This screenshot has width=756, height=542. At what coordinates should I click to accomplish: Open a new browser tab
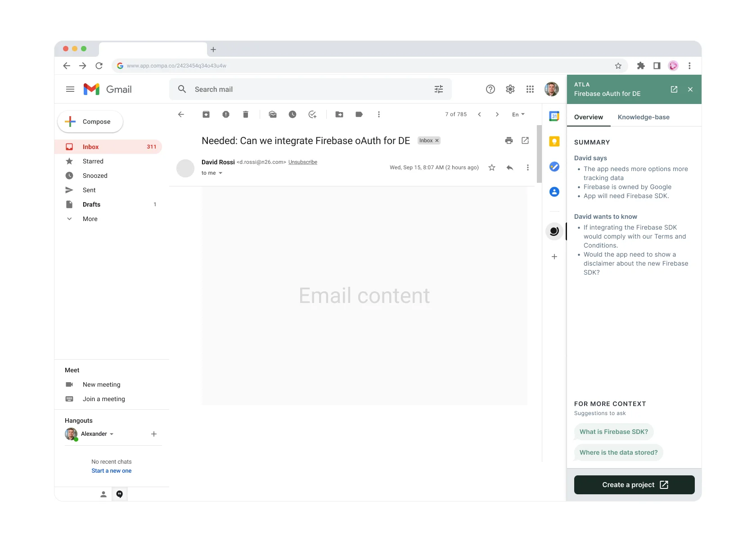click(x=213, y=50)
